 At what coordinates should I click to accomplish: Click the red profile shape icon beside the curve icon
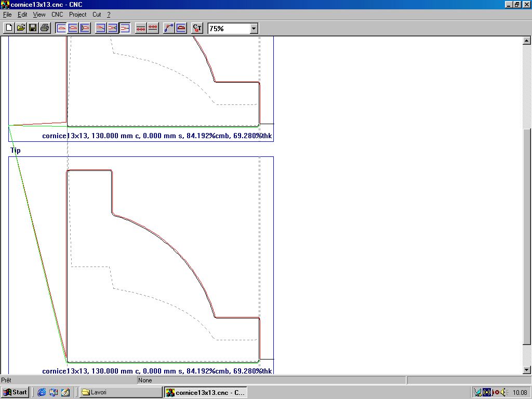[181, 28]
